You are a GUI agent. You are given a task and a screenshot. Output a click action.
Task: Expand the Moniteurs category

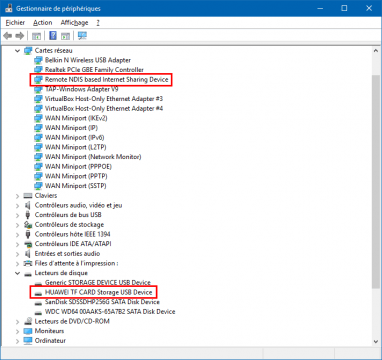pos(17,331)
